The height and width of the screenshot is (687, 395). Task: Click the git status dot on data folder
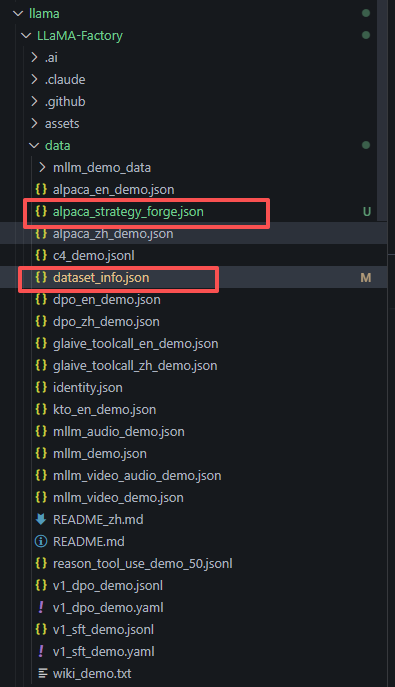(366, 145)
